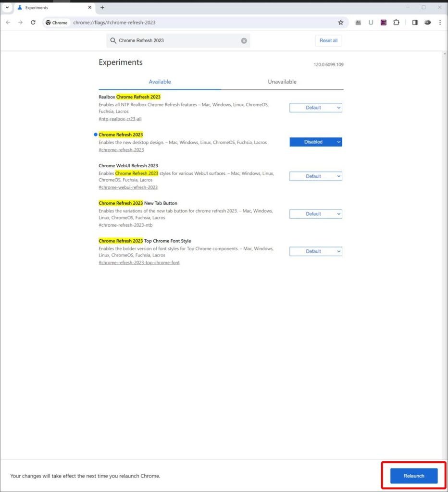This screenshot has height=492, width=448.
Task: Click the forward navigation arrow
Action: pos(20,22)
